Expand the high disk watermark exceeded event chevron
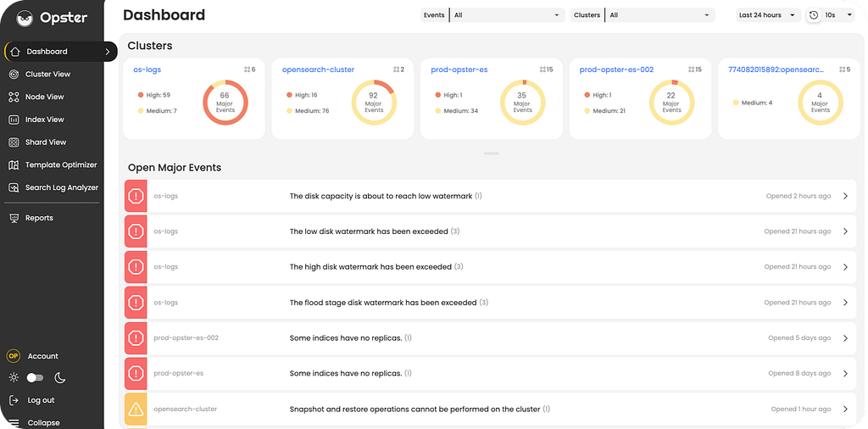The height and width of the screenshot is (429, 868). point(845,267)
